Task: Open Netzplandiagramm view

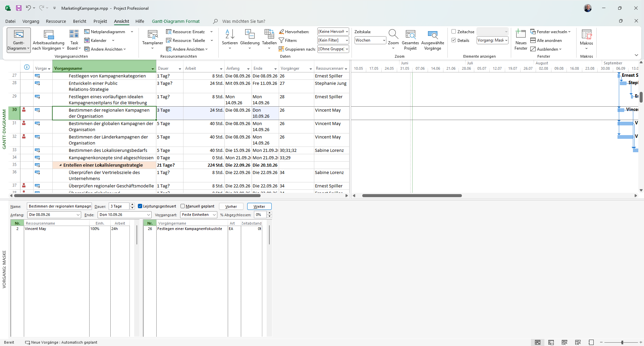Action: tap(105, 32)
